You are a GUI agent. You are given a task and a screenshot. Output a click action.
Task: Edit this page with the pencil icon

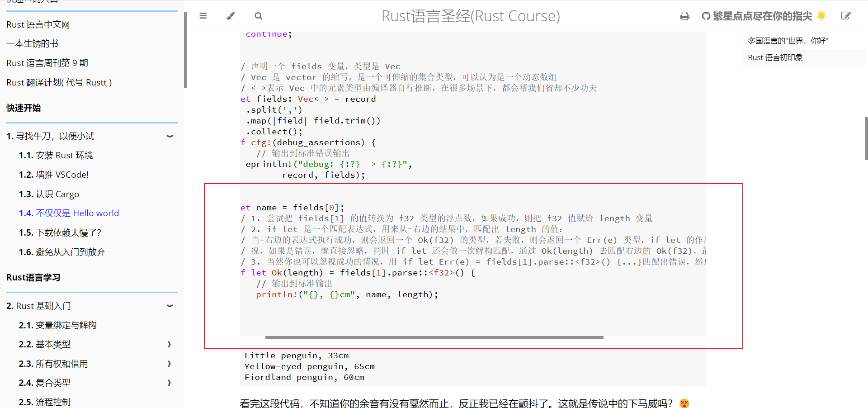click(846, 16)
